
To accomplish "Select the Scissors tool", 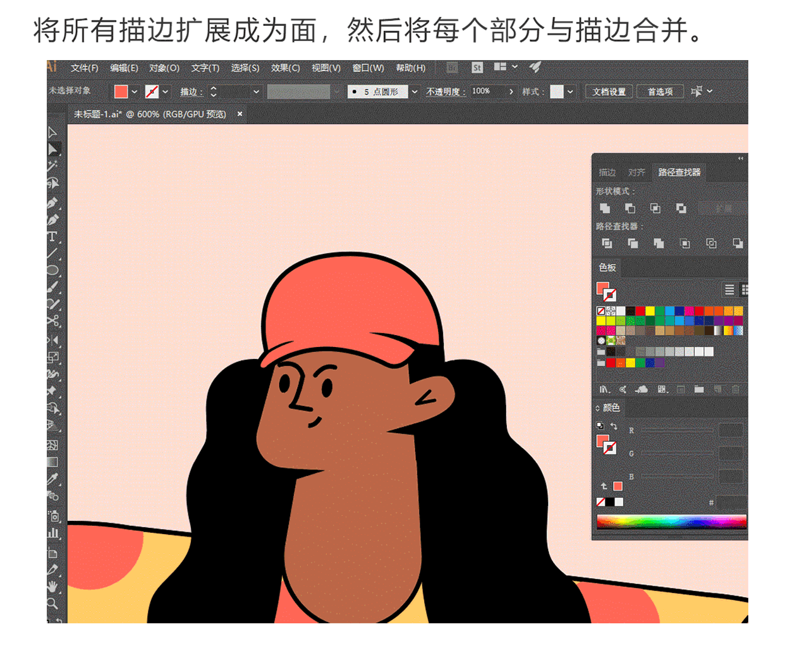I will [x=53, y=321].
